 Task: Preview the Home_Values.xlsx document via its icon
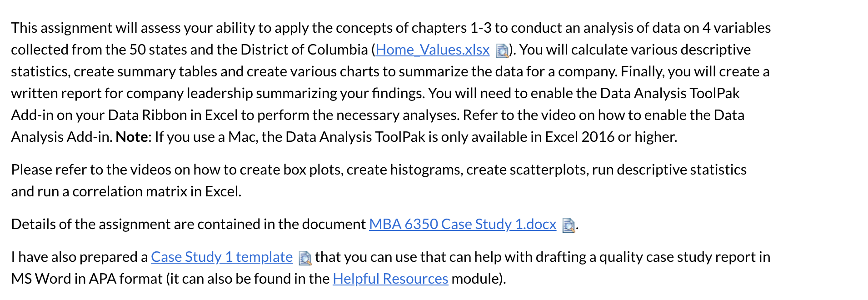(502, 51)
